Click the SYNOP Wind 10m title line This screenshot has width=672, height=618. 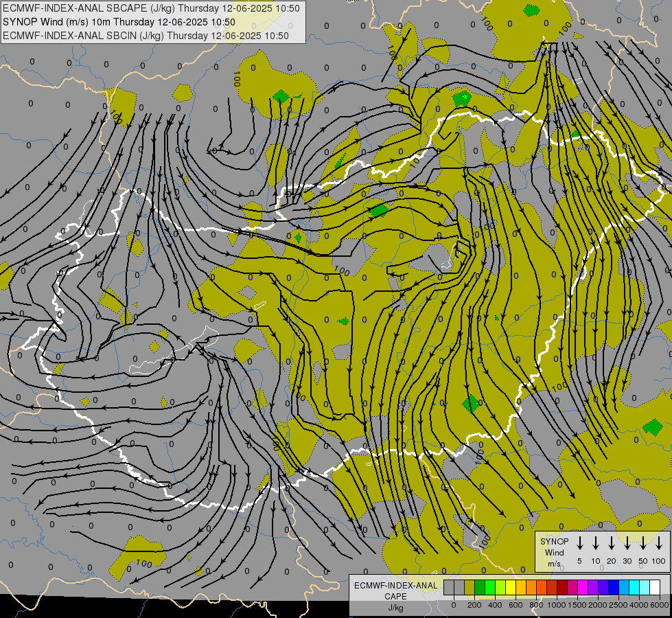click(119, 22)
